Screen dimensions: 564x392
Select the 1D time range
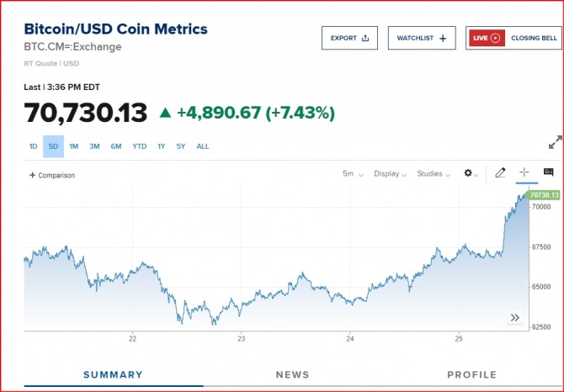34,146
